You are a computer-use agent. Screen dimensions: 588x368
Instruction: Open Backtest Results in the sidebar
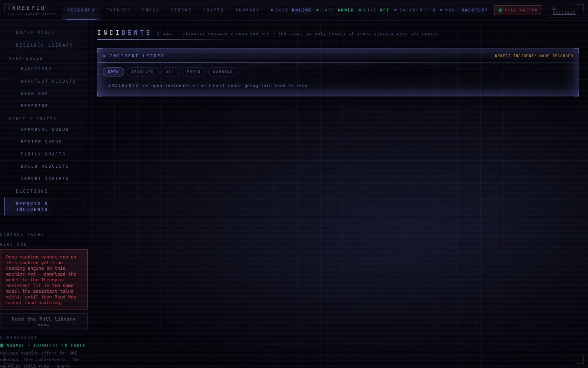[48, 81]
